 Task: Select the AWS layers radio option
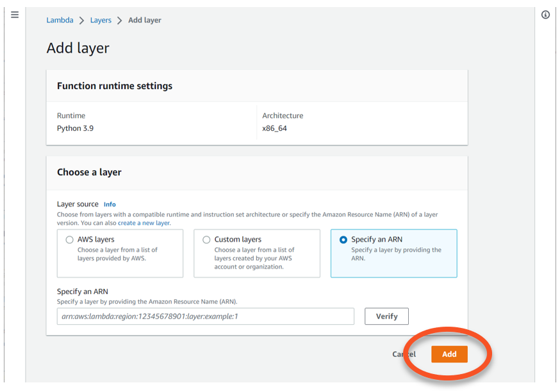69,240
